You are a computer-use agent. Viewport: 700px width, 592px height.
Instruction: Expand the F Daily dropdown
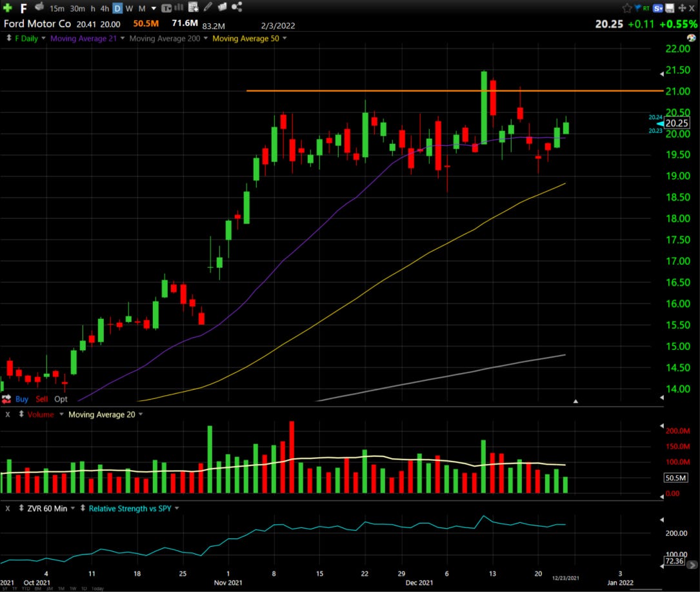click(43, 39)
